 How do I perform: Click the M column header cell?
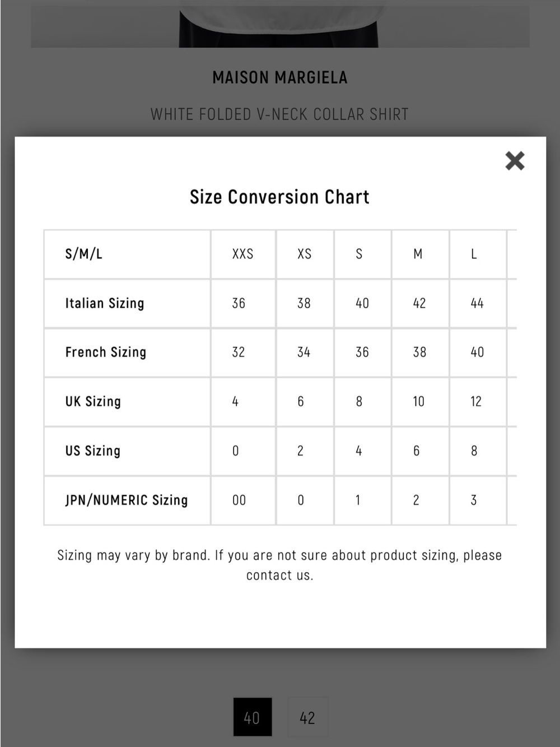click(420, 254)
